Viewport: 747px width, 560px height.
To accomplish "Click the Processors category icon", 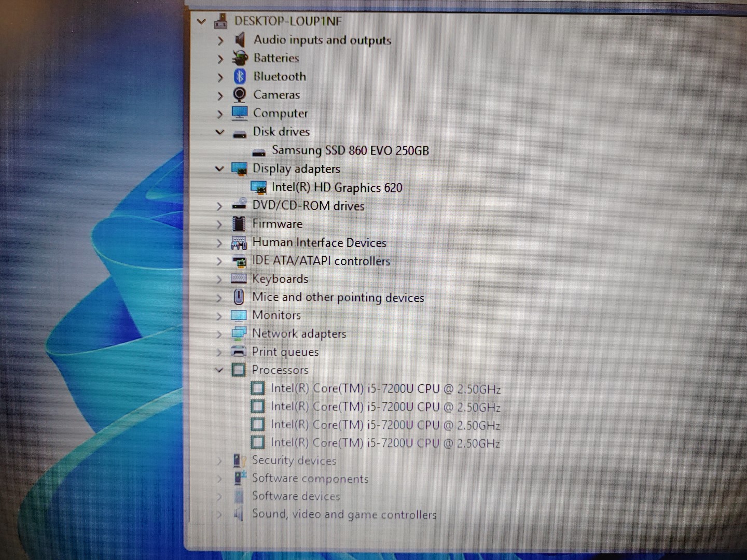I will 238,370.
